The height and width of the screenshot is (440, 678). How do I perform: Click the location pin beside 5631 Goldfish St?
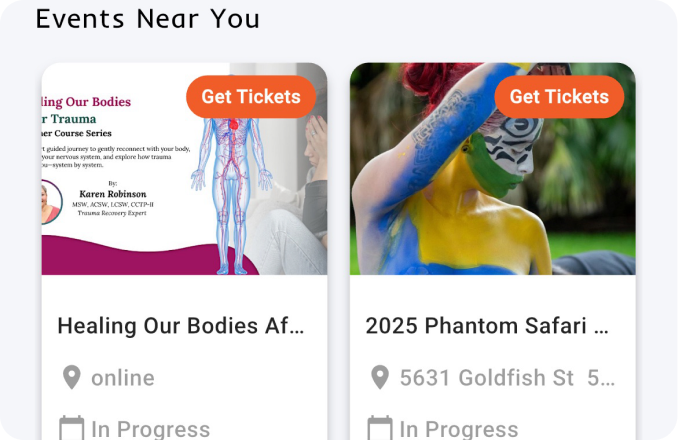380,377
